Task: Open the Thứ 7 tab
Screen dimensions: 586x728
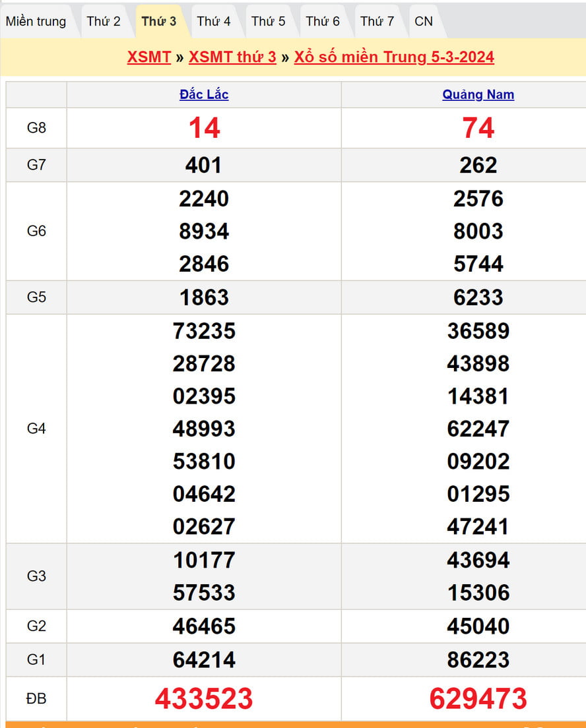Action: click(x=377, y=21)
